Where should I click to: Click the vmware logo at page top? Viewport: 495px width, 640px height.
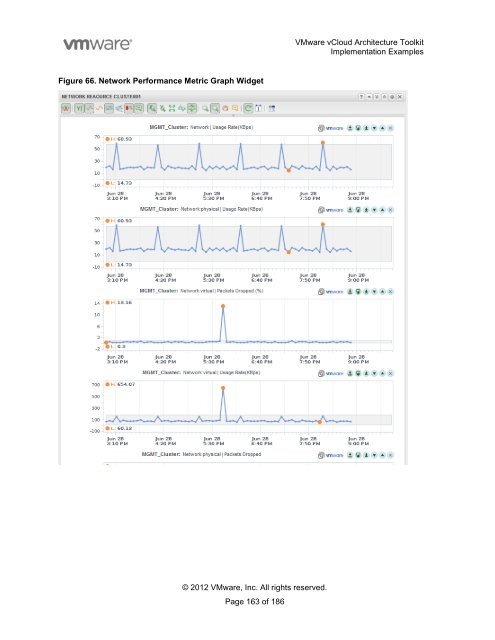tap(98, 44)
